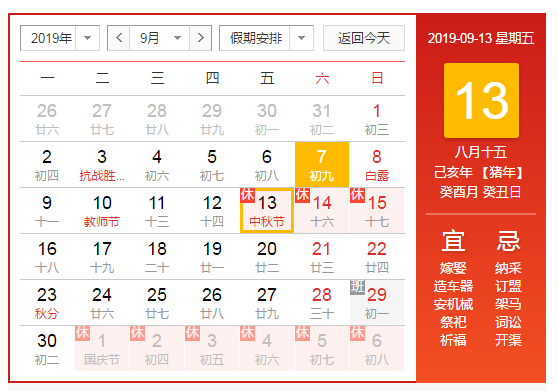The width and height of the screenshot is (558, 391).
Task: Select August 30 初一 greyed date
Action: 267,119
